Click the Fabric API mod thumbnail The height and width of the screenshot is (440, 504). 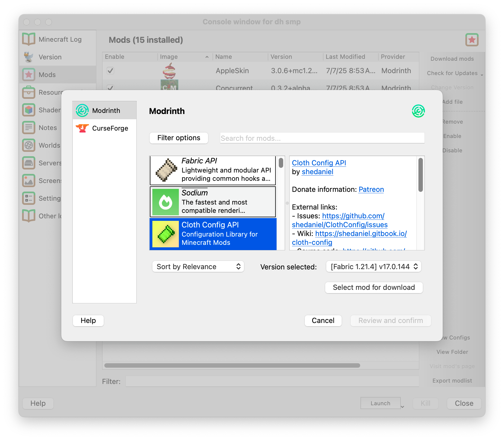(x=166, y=170)
